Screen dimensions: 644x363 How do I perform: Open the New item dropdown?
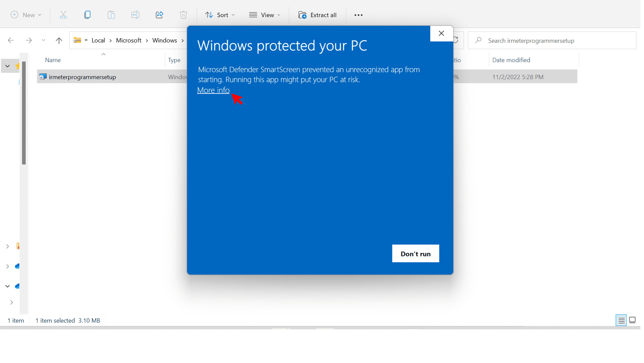tap(26, 15)
